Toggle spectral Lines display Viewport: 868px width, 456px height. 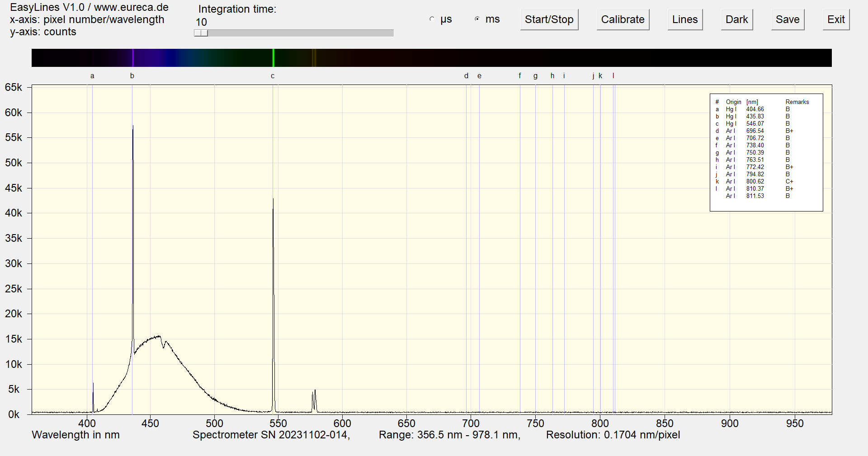coord(685,20)
